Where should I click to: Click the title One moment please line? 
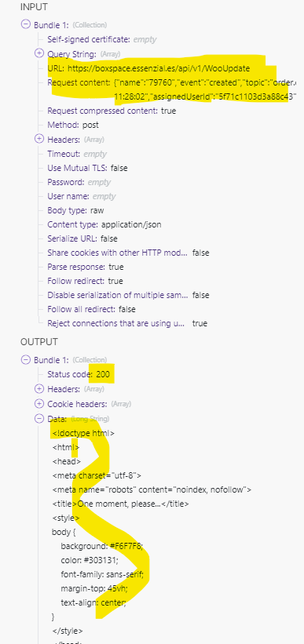pos(120,504)
